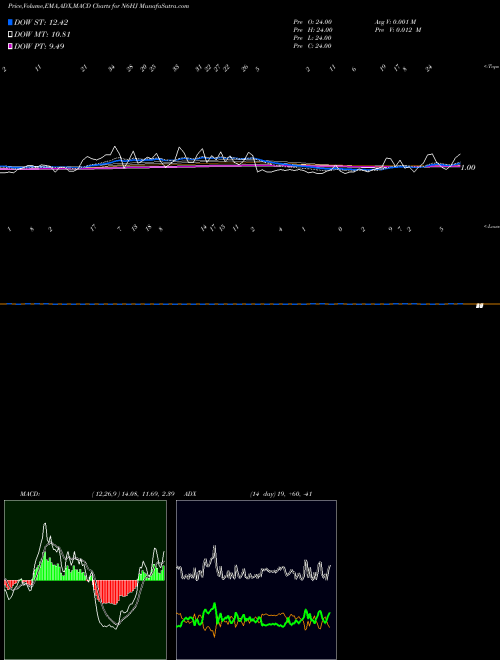Select the 'DOW MT: 10.81' legend text
The image size is (500, 660).
(42, 35)
